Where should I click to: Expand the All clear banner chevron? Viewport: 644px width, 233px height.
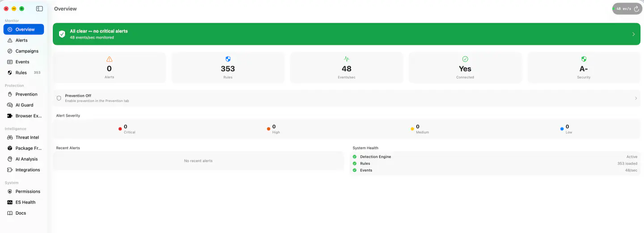coord(633,34)
